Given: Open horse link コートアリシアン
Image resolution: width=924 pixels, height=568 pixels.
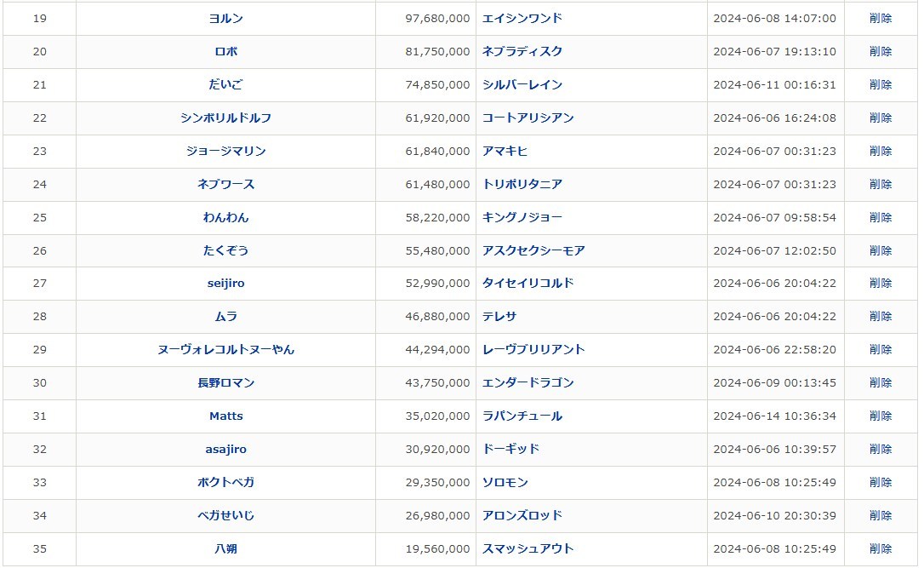Looking at the screenshot, I should pos(528,118).
